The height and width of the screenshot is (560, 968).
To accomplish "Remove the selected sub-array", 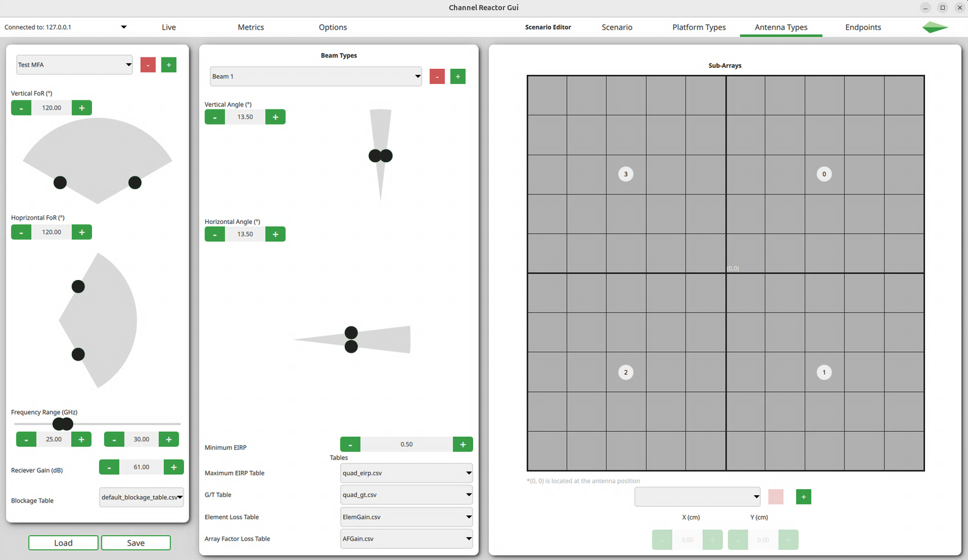I will 776,497.
